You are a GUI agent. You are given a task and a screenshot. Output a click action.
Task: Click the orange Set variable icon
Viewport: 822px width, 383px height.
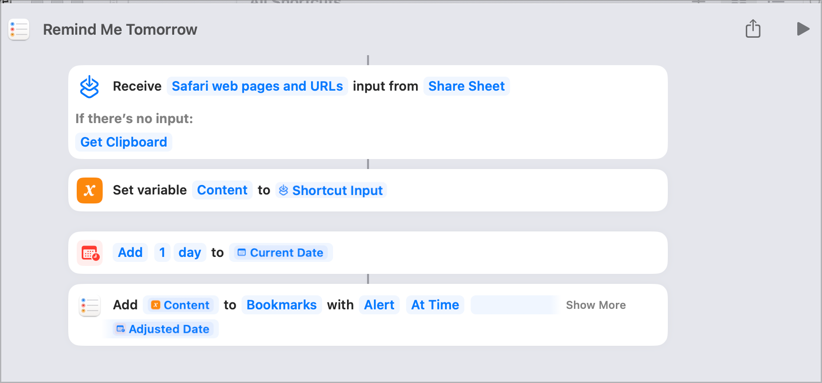(x=90, y=190)
